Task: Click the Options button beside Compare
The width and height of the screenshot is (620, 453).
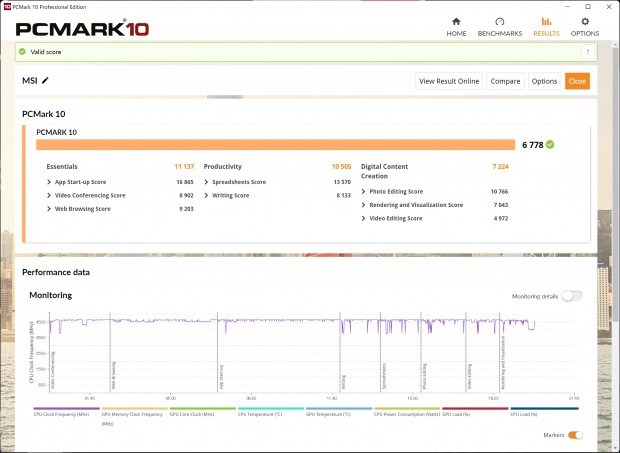Action: tap(544, 81)
